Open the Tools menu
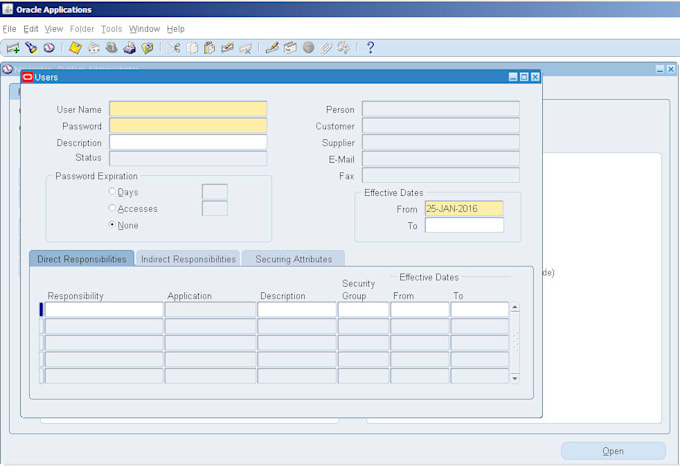Image resolution: width=680 pixels, height=466 pixels. pos(111,29)
